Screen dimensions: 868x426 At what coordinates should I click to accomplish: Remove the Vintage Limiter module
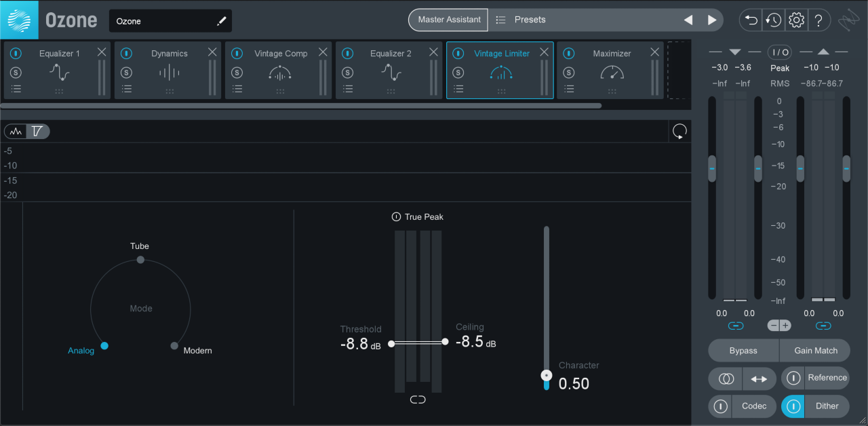coord(544,52)
